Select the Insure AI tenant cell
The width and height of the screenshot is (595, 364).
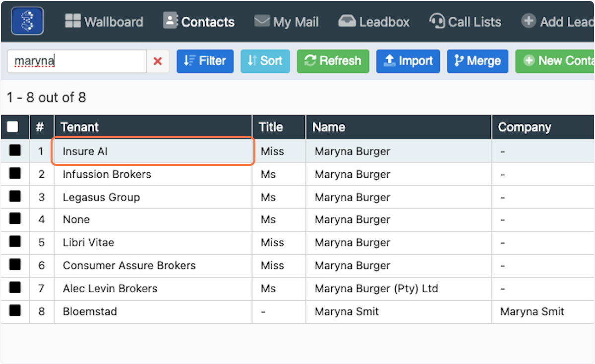(153, 152)
